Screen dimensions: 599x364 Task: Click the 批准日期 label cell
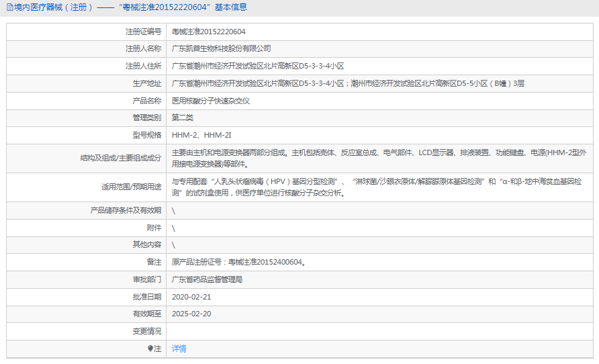[146, 297]
